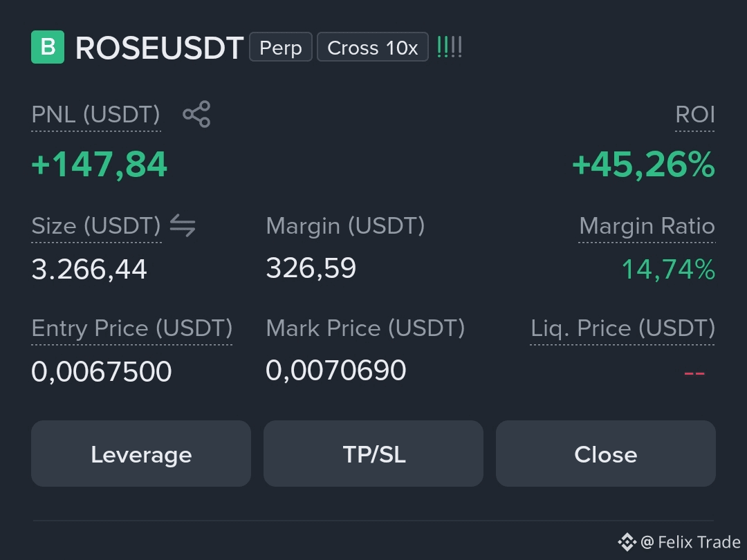
Task: Click the ADL exclamation indicator bars
Action: point(450,47)
